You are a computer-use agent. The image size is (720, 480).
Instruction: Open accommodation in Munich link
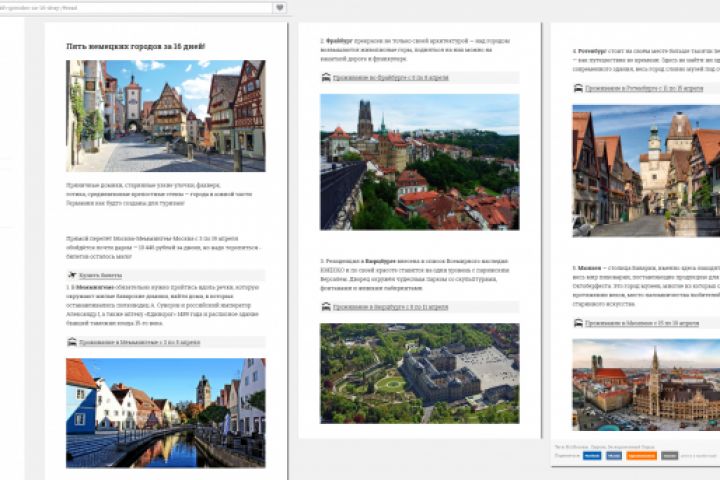[642, 323]
